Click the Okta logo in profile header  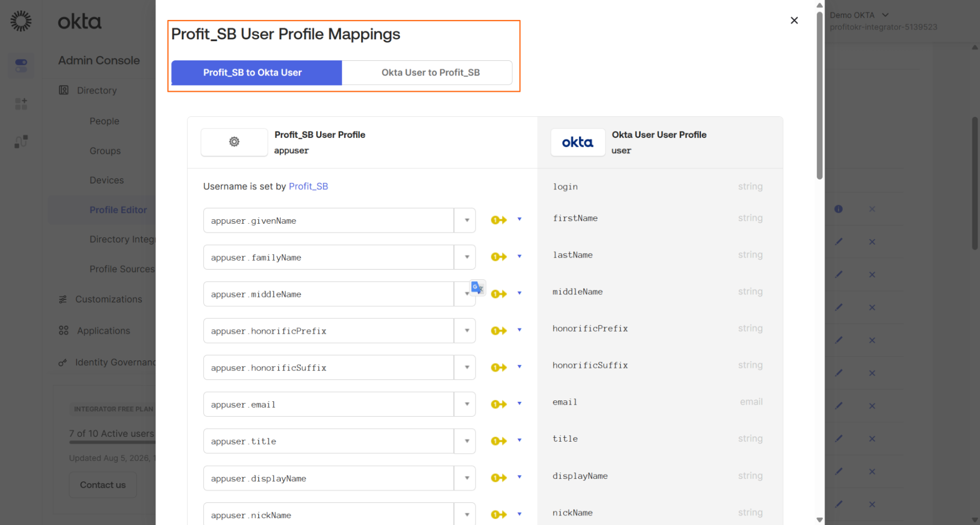coord(578,142)
